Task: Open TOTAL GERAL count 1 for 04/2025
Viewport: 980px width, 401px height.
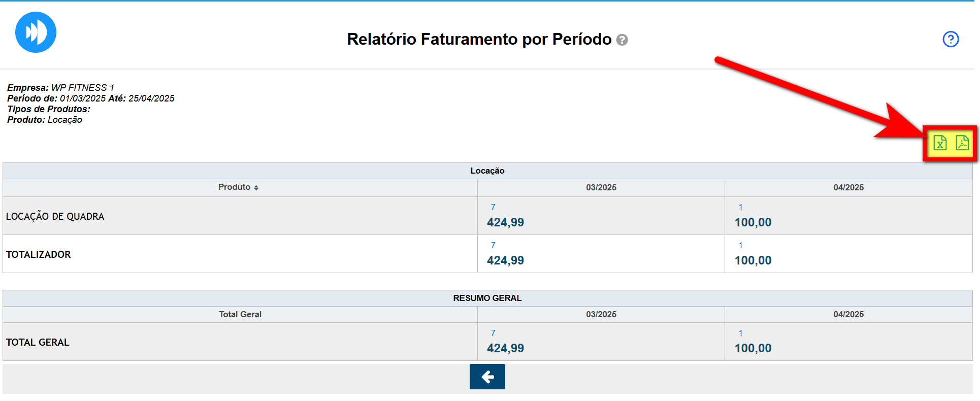Action: pos(740,333)
